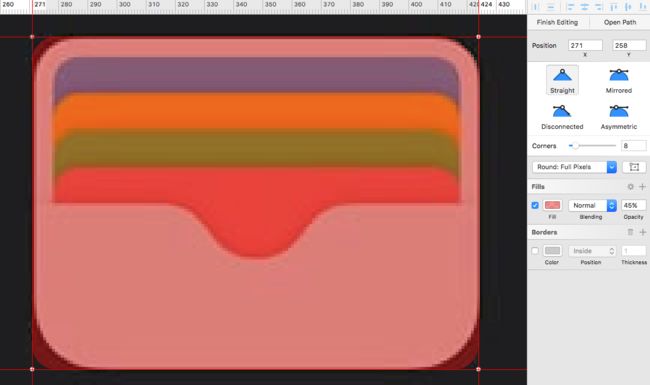Select the Asymmetric point type

618,117
